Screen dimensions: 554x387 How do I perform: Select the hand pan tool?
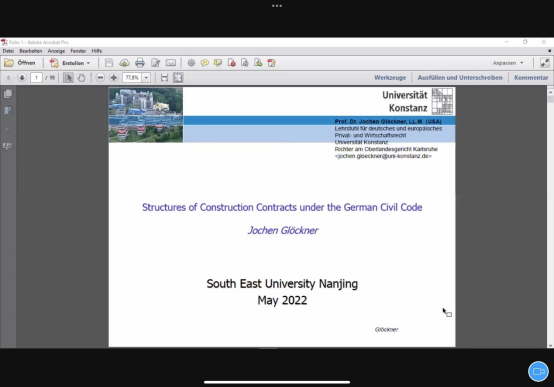[x=81, y=77]
